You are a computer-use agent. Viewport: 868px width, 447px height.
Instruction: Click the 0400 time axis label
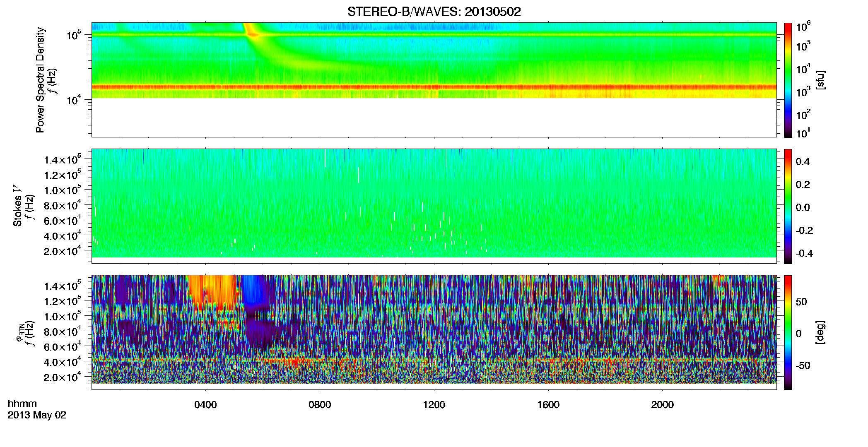pos(205,405)
